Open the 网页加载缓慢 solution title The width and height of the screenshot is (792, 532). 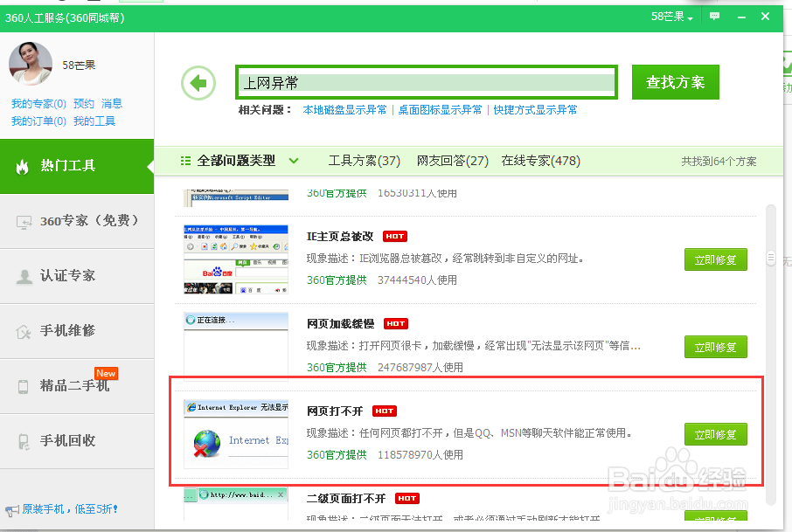click(x=340, y=323)
